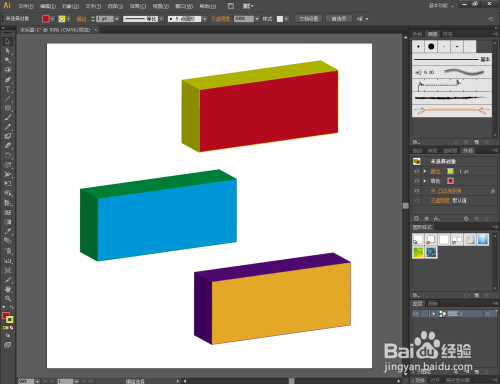Toggle visibility of stroke row in Appearance panel
The height and width of the screenshot is (384, 500).
pos(416,171)
